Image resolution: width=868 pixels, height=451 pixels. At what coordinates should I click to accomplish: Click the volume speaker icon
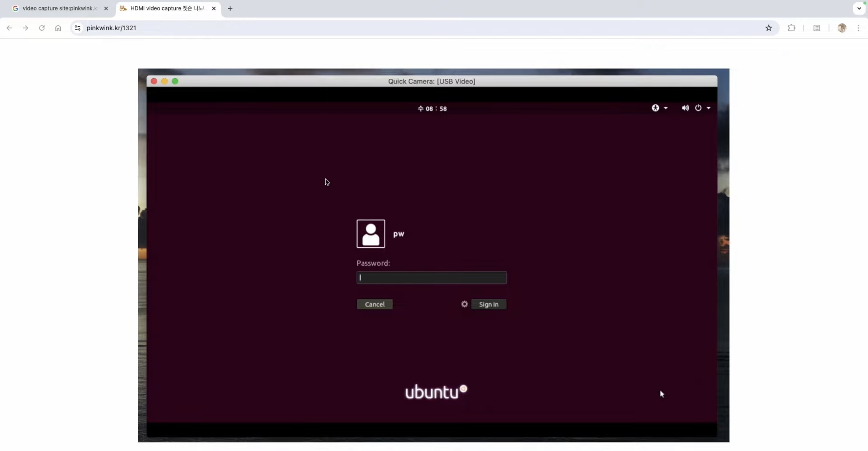(x=685, y=108)
